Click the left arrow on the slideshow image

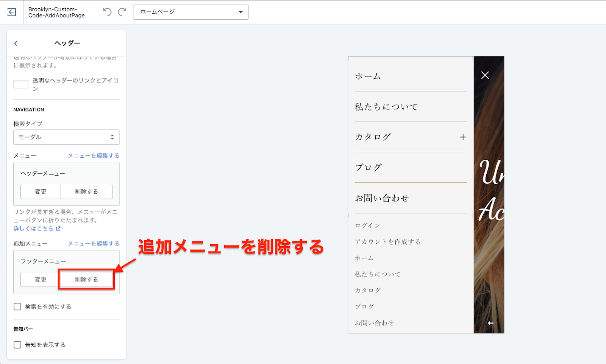click(x=490, y=323)
